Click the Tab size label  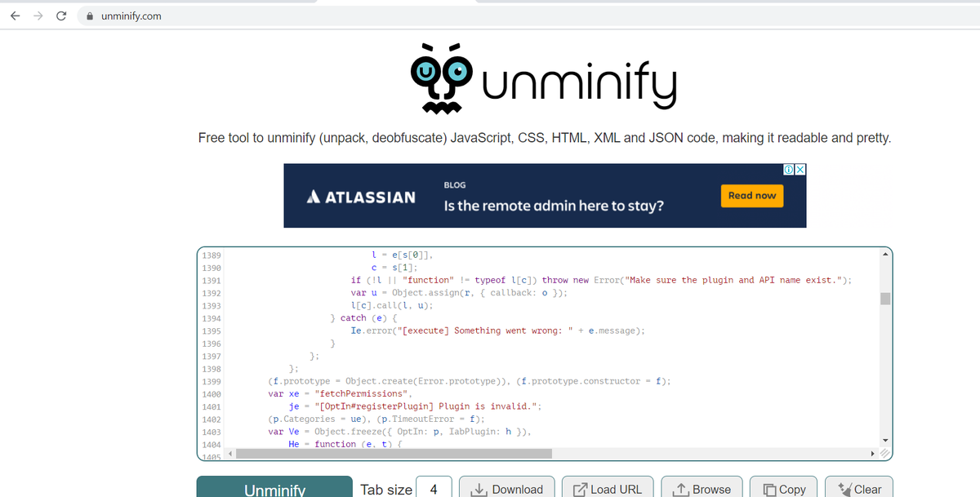(x=386, y=489)
